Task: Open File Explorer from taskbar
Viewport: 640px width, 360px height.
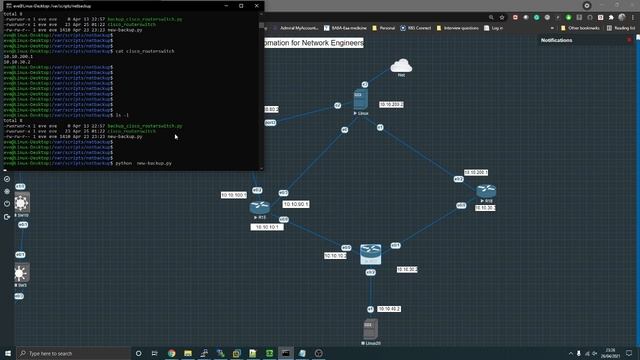Action: [x=188, y=353]
